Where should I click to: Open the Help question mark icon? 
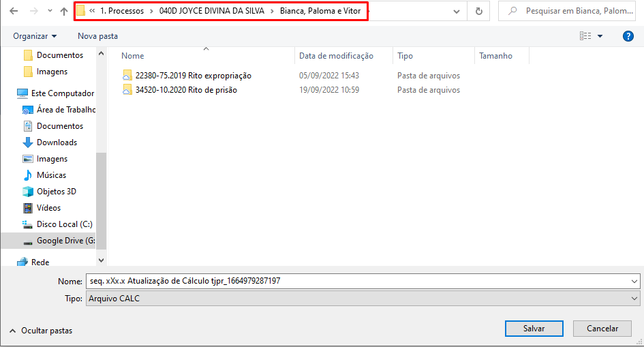tap(628, 36)
